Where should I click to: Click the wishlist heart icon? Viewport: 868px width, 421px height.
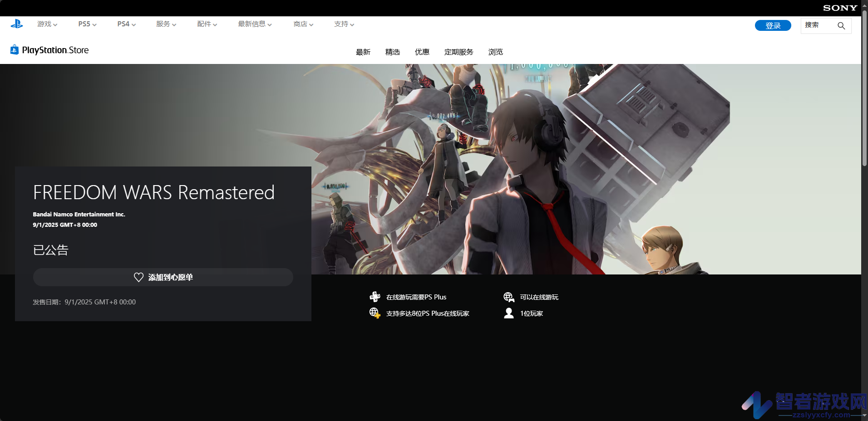pyautogui.click(x=139, y=277)
